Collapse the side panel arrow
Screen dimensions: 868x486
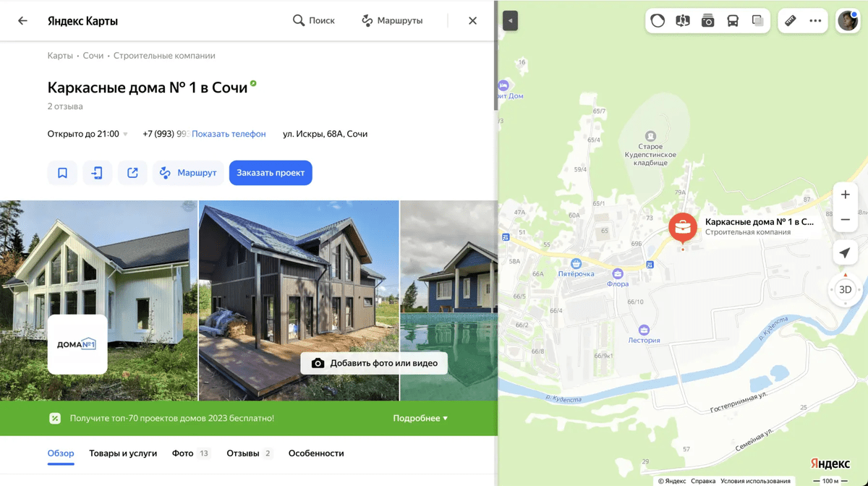[x=510, y=21]
